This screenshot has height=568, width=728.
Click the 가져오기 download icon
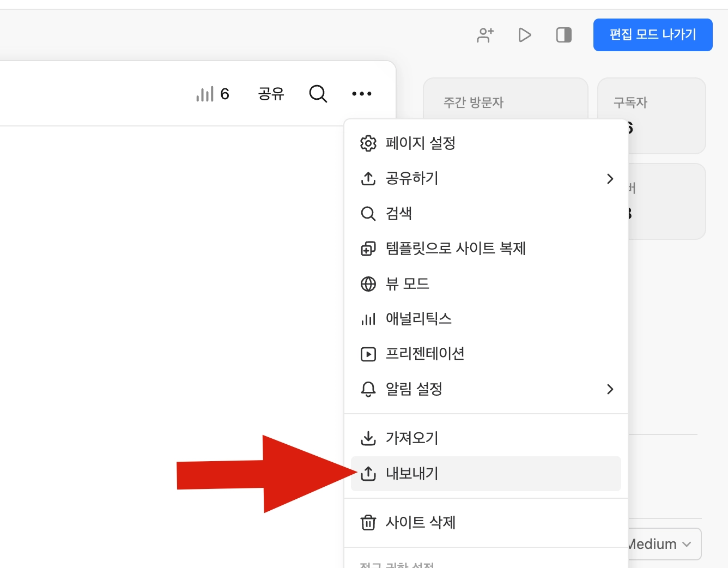(368, 438)
